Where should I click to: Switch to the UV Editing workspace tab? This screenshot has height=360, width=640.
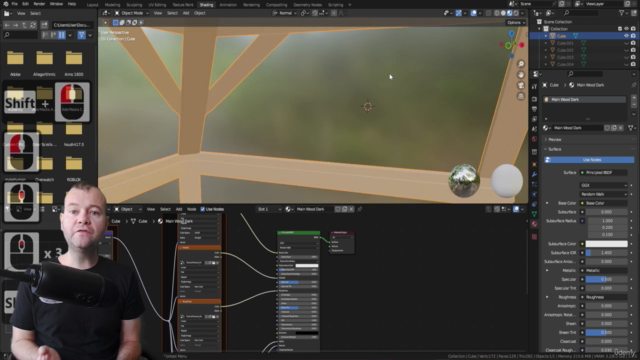click(157, 5)
